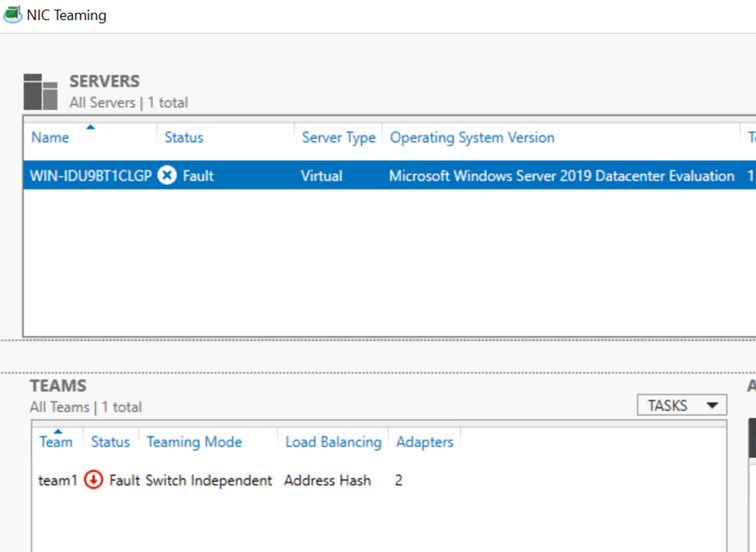Click the SERVERS panel heading
Image resolution: width=756 pixels, height=552 pixels.
104,81
